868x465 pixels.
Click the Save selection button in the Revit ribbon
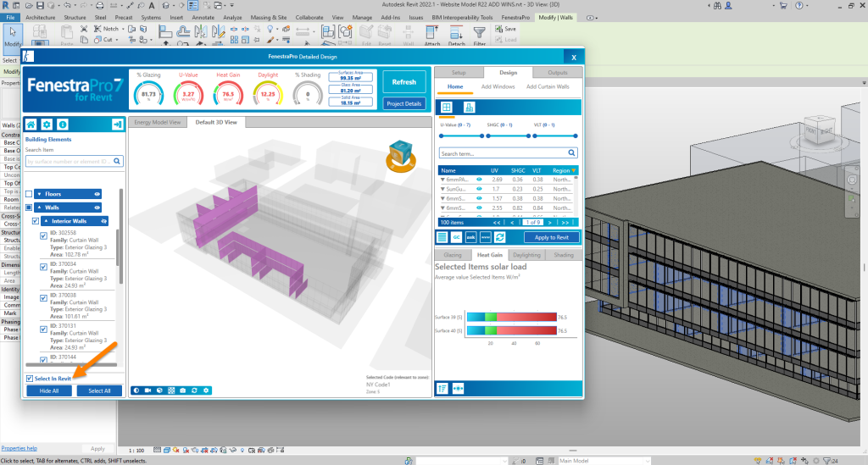click(x=506, y=29)
